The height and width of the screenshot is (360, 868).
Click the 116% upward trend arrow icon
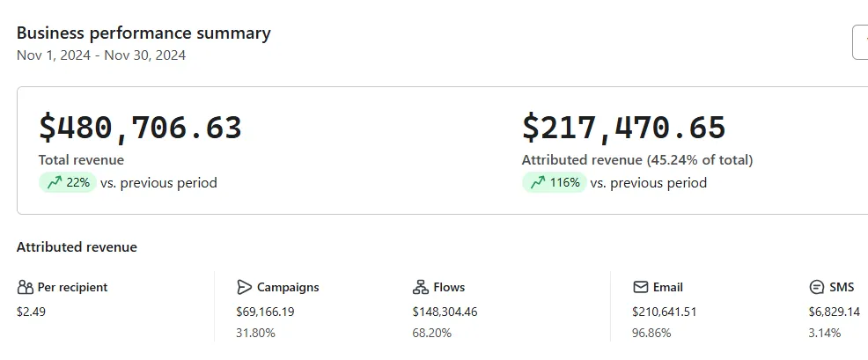pyautogui.click(x=537, y=183)
